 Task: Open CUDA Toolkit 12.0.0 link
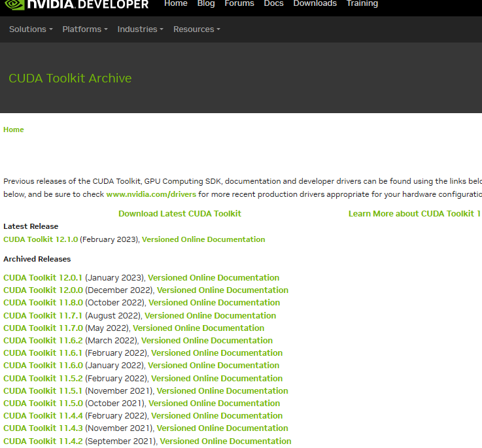click(x=43, y=290)
